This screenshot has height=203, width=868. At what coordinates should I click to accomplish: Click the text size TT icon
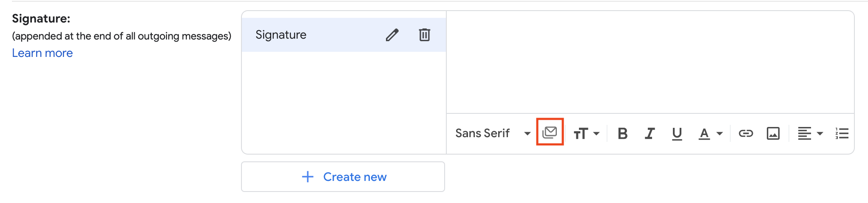click(581, 134)
